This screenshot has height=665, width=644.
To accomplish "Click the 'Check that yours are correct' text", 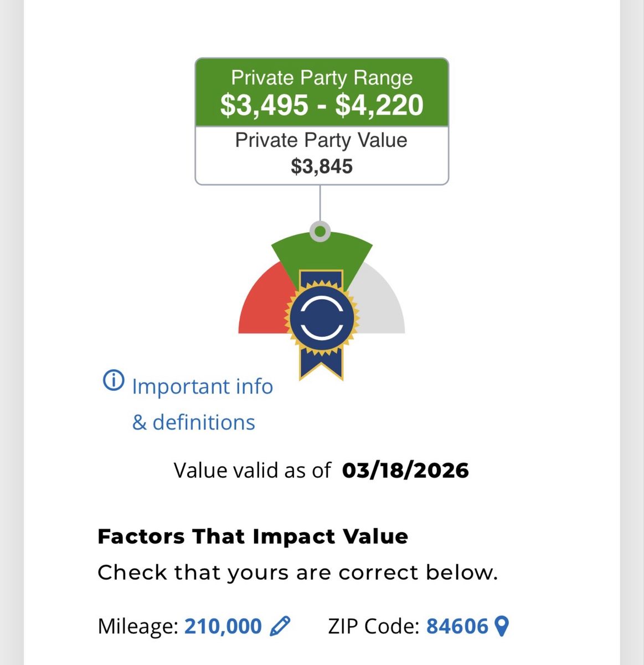I will (x=298, y=572).
